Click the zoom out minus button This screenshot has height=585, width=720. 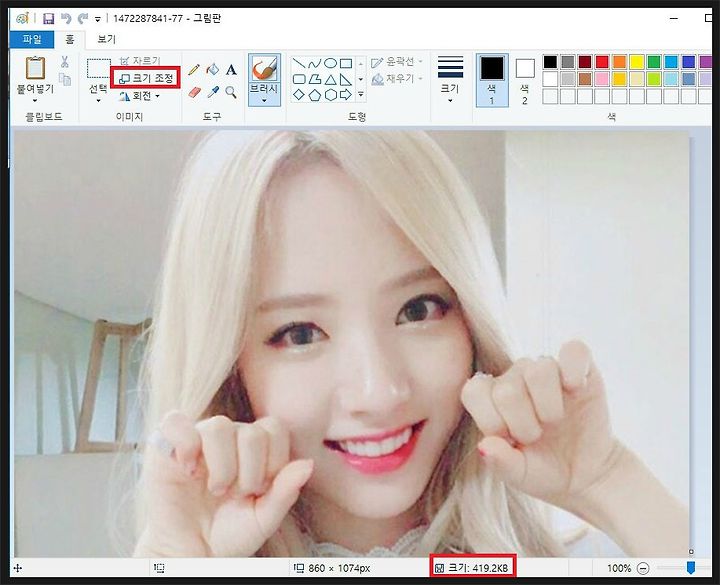(643, 568)
